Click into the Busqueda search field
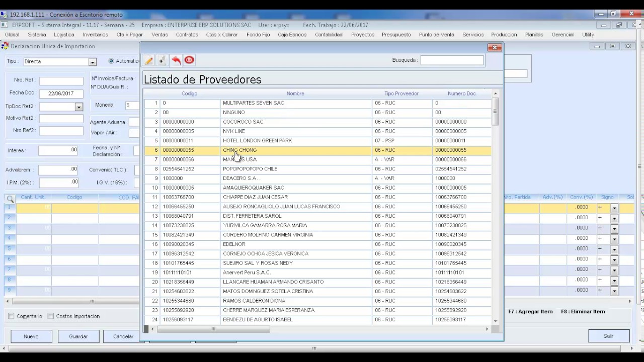The height and width of the screenshot is (362, 644). (452, 60)
